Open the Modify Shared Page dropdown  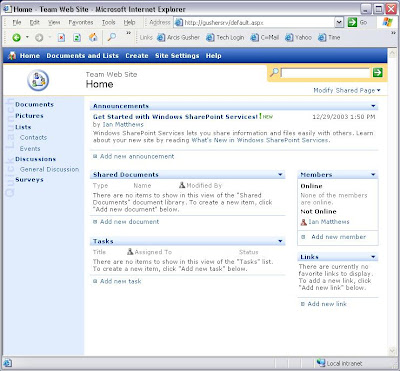[347, 90]
